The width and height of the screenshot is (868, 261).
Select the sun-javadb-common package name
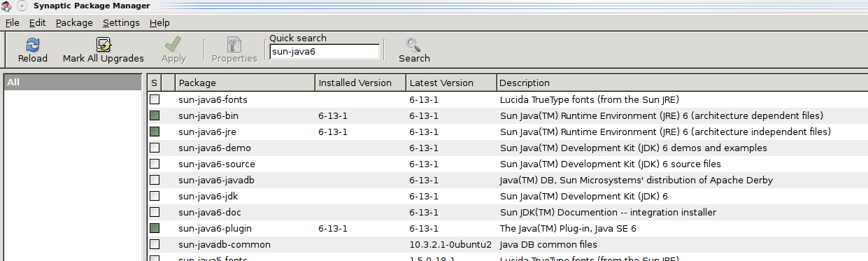[225, 244]
